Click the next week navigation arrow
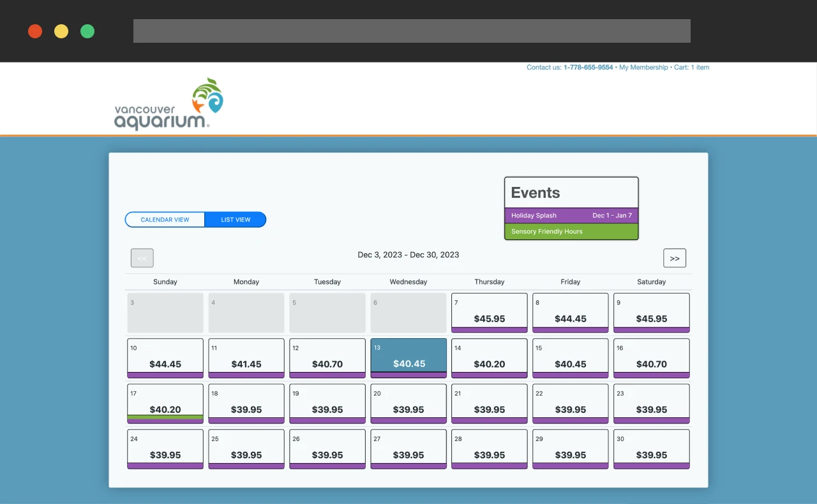Viewport: 817px width, 504px height. pos(675,258)
